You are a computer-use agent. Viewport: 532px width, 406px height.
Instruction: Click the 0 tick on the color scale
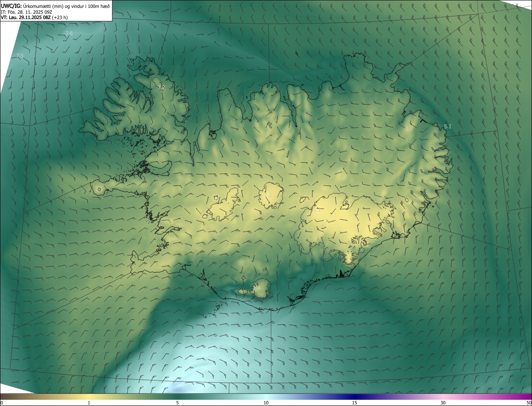[2, 403]
